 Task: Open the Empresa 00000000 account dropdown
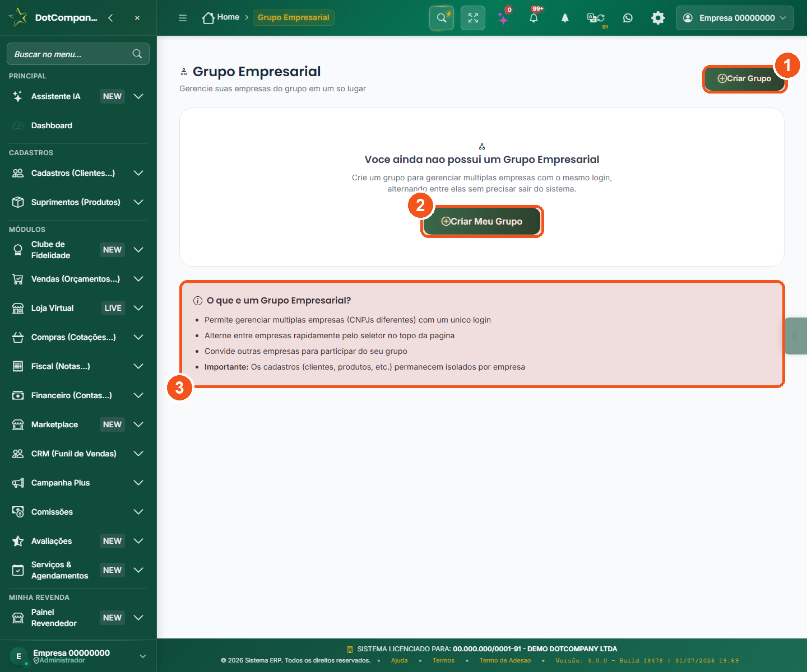(735, 18)
